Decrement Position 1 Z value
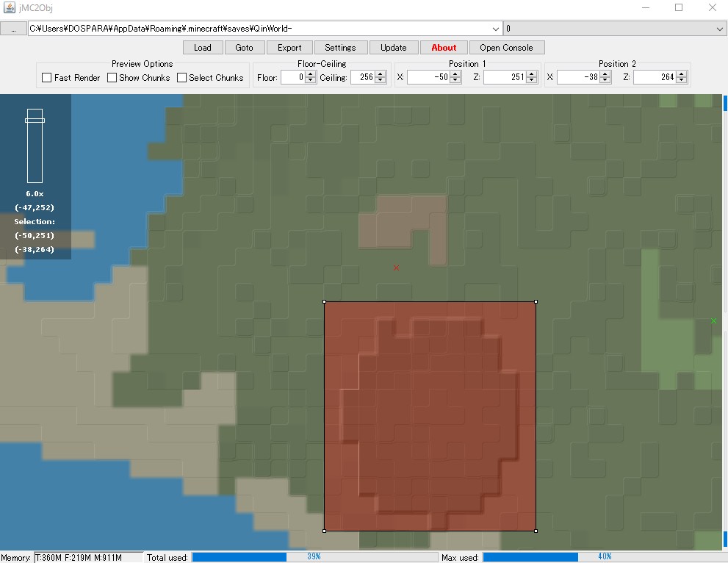728x563 pixels. [x=532, y=80]
